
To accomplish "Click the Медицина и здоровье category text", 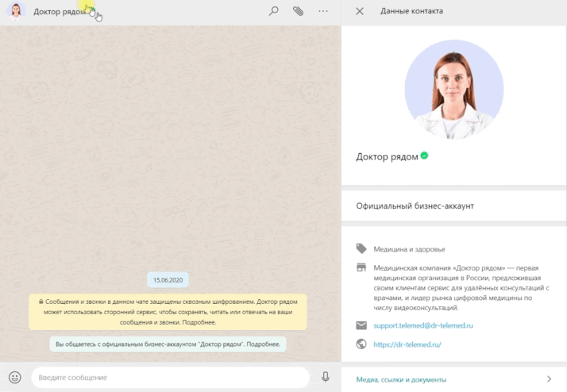I will [409, 249].
